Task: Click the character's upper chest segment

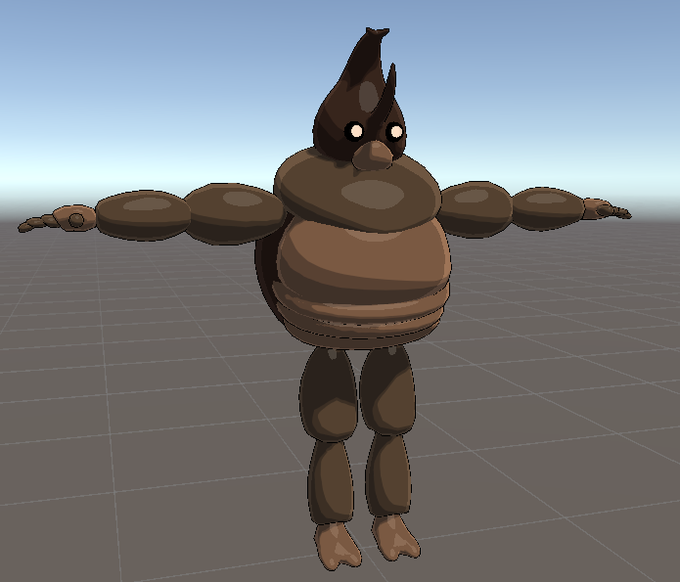Action: [x=357, y=189]
